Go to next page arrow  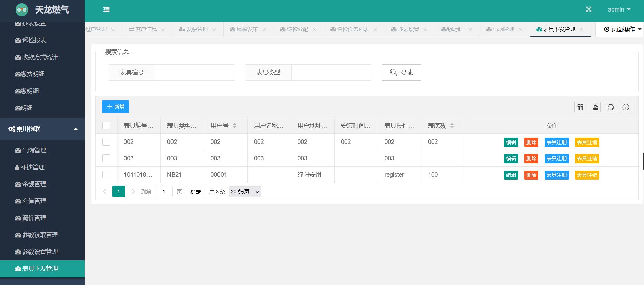coord(133,192)
